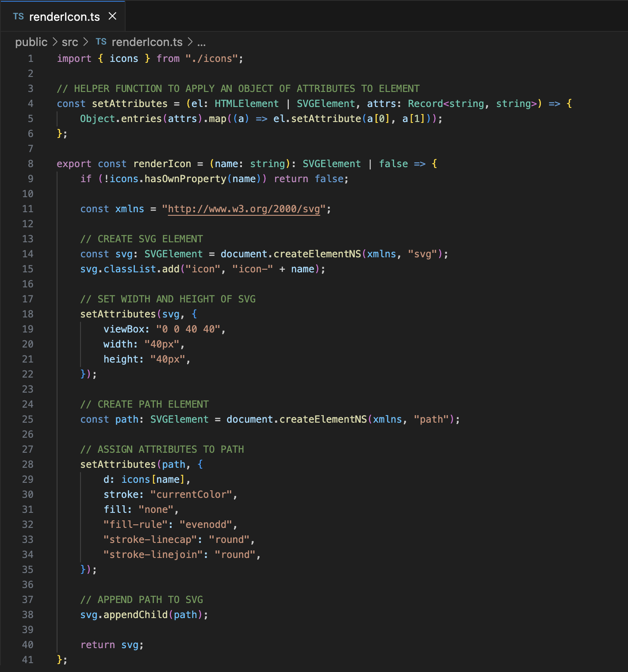628x672 pixels.
Task: Click the "stroke-linejoin" key
Action: click(153, 554)
